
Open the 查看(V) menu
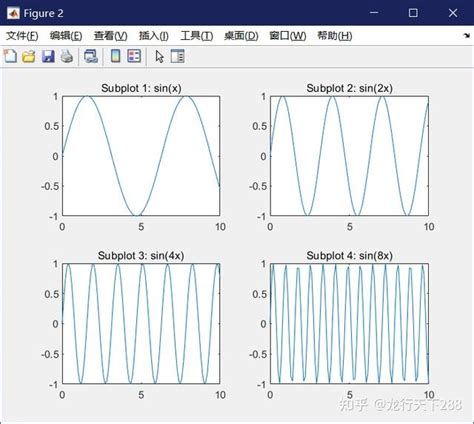110,36
